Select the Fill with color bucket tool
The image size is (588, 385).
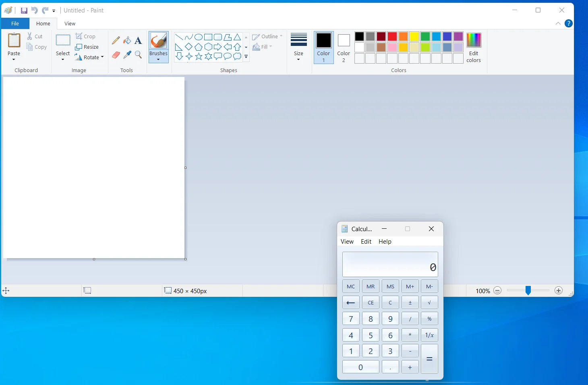pyautogui.click(x=127, y=40)
